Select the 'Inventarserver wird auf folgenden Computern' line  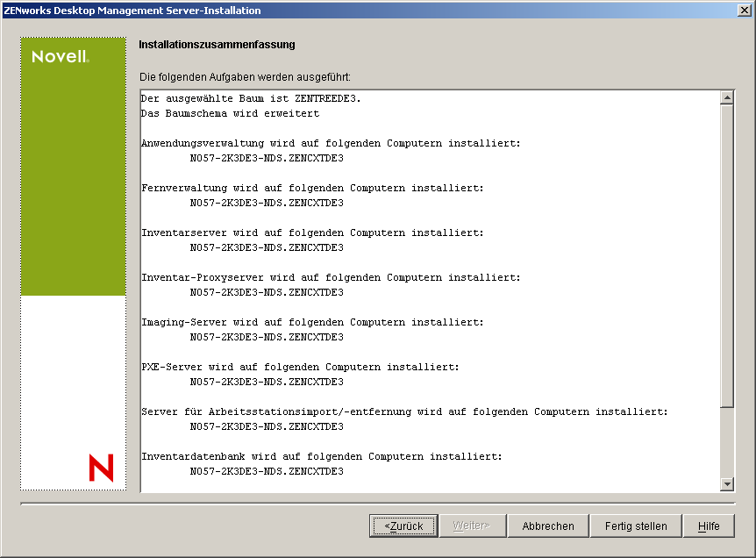pyautogui.click(x=312, y=233)
